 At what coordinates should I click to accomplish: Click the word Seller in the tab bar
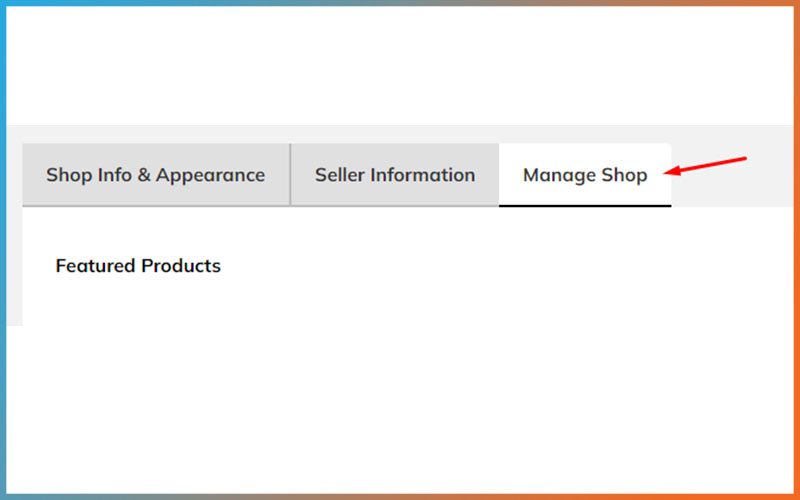tap(340, 175)
